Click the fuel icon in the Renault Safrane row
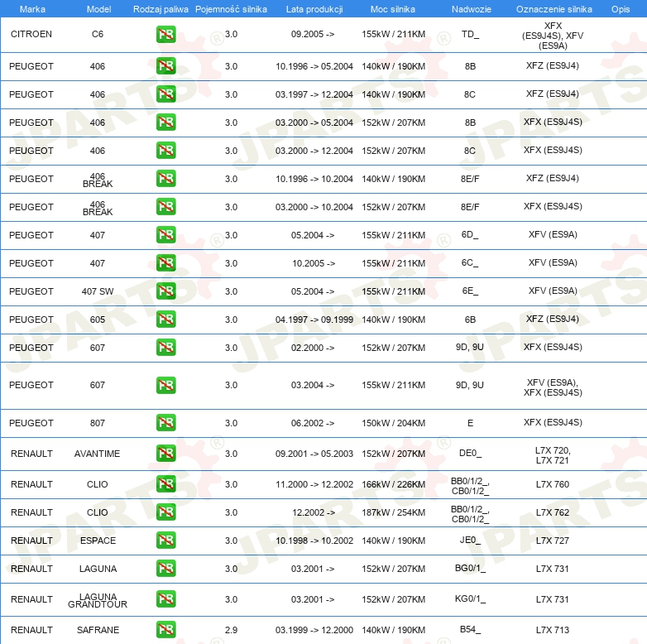Image resolution: width=647 pixels, height=644 pixels. [x=165, y=630]
